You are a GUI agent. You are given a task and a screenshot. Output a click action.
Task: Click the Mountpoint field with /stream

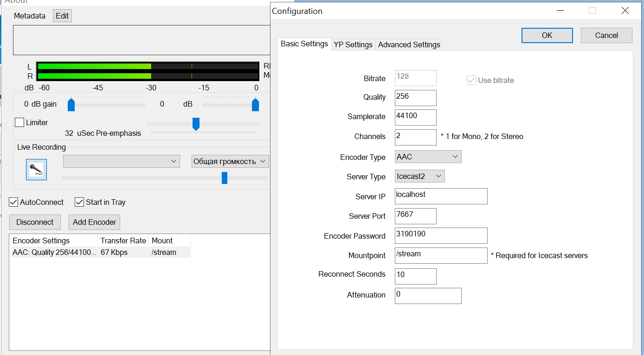pyautogui.click(x=441, y=255)
